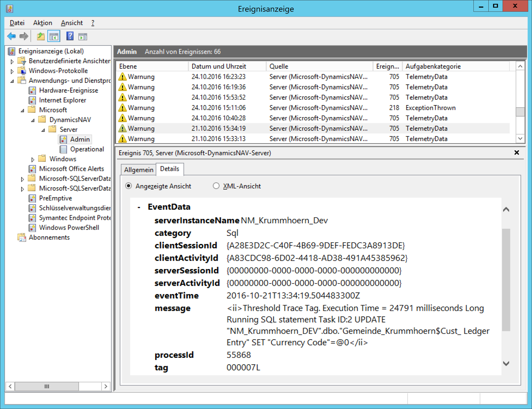Image resolution: width=532 pixels, height=409 pixels.
Task: Click the folder-up toolbar icon
Action: point(41,36)
